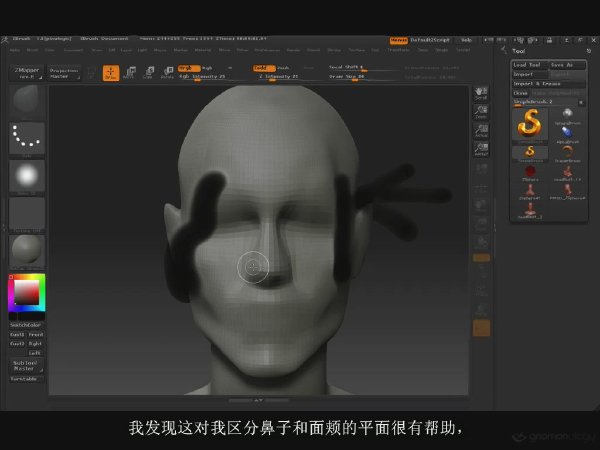Click the SwitchColor button
The height and width of the screenshot is (450, 600).
[x=26, y=325]
